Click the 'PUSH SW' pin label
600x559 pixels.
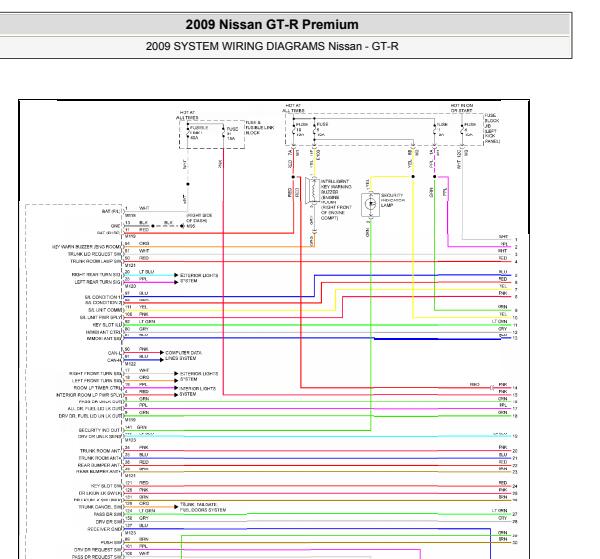[111, 543]
